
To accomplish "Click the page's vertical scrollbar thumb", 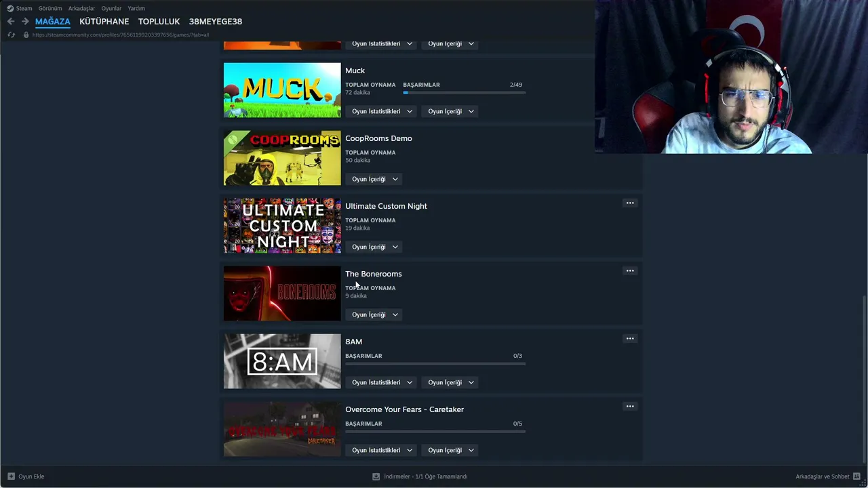I will pos(863,380).
